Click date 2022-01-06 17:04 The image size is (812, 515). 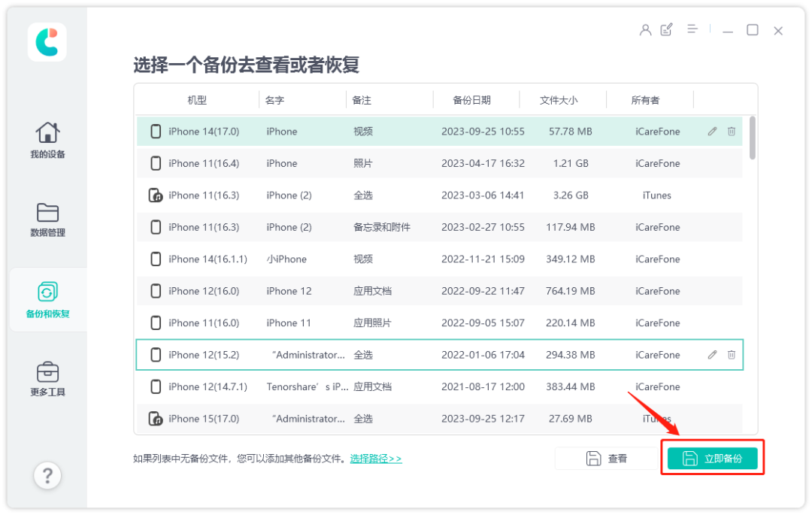(x=483, y=355)
